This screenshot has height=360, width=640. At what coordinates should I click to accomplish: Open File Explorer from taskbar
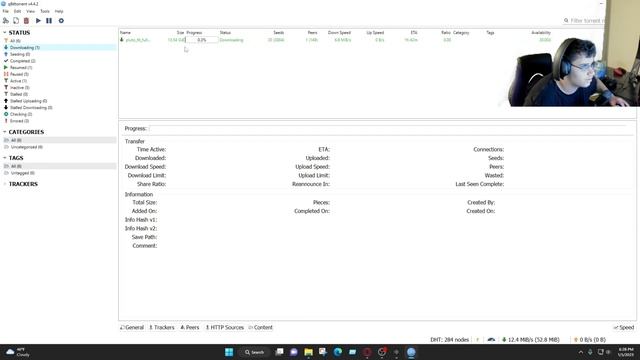(x=309, y=352)
